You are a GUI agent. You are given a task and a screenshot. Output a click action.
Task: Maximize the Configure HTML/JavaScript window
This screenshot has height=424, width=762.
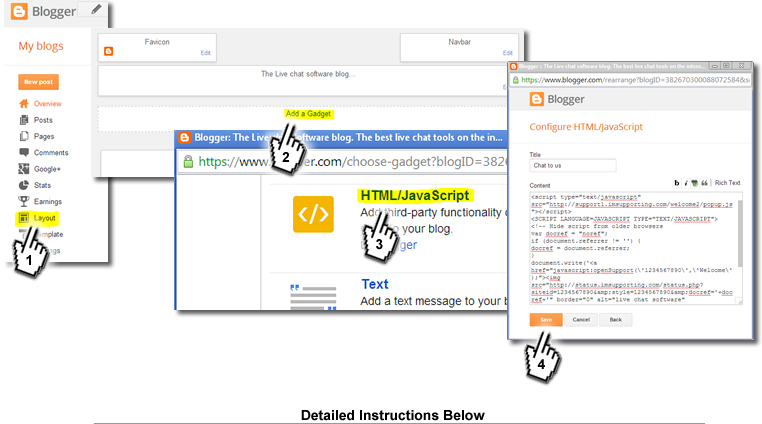(726, 66)
